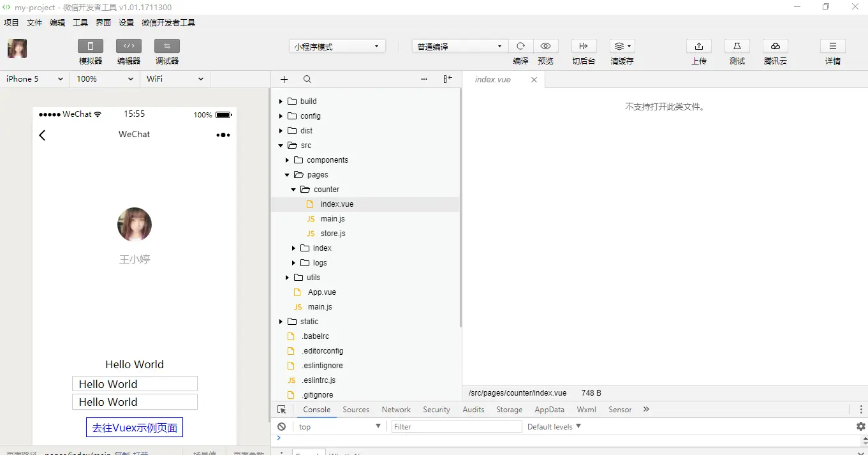Collapse the file tree panel icon
The width and height of the screenshot is (868, 455).
[448, 79]
